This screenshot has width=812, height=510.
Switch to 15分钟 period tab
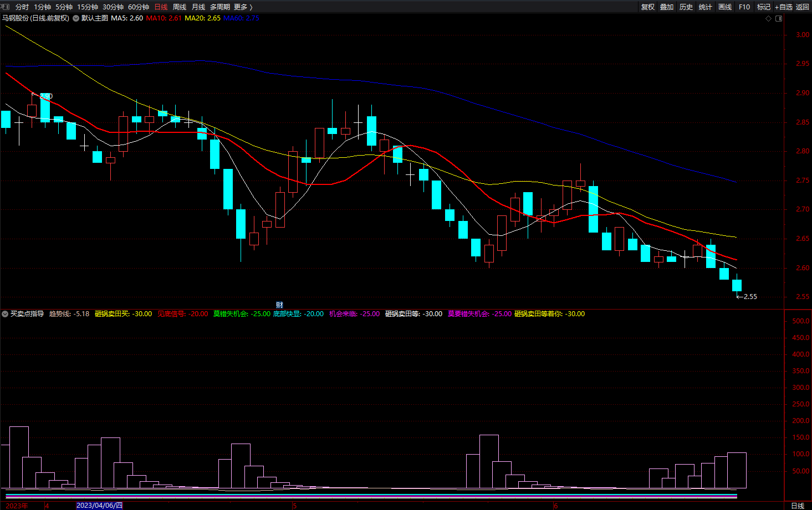[88, 7]
